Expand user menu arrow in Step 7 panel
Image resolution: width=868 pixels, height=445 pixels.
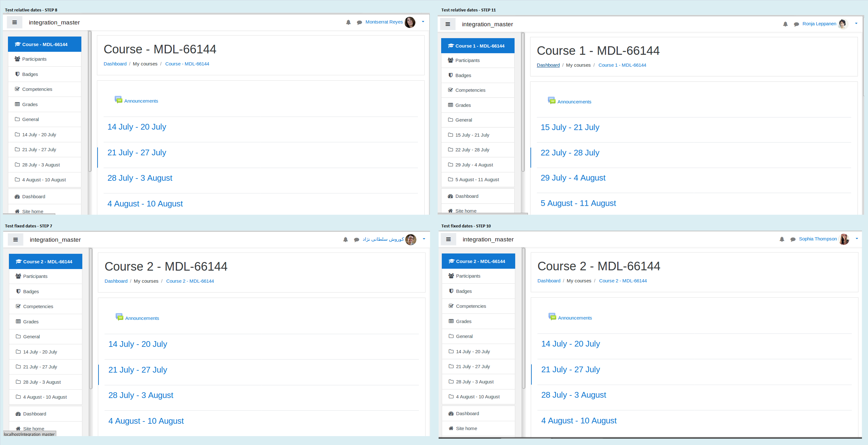(x=424, y=239)
